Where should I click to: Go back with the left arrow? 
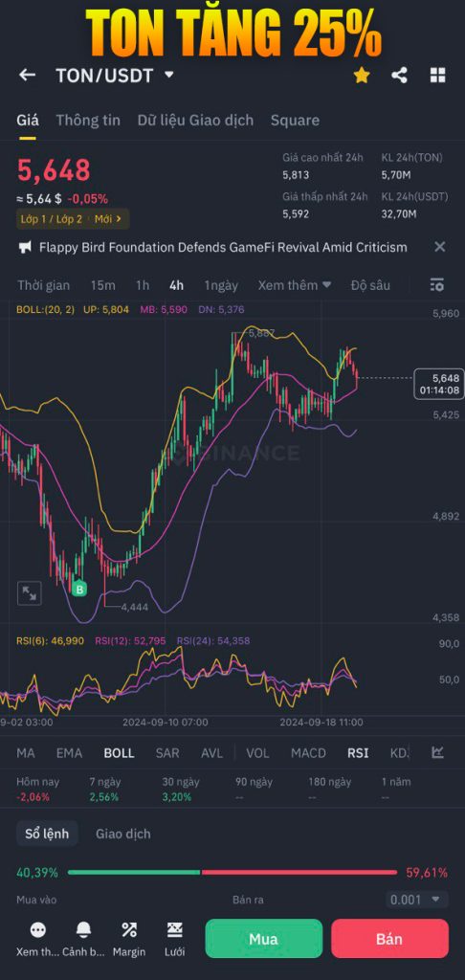tap(27, 76)
